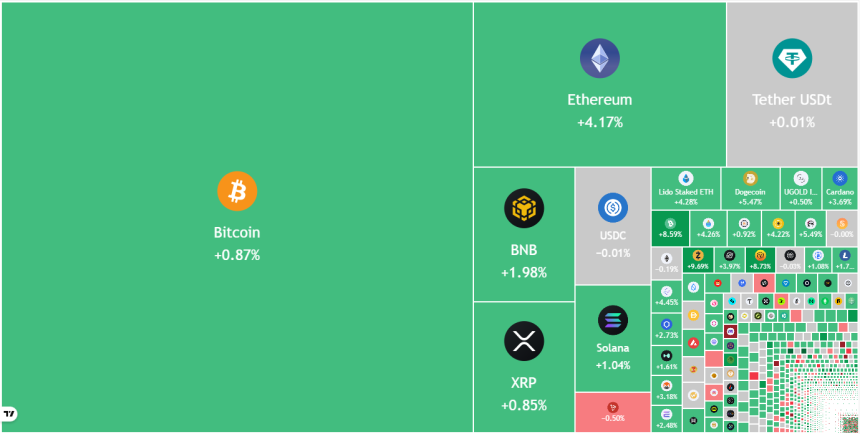Click the UGOLD tile icon
The width and height of the screenshot is (860, 434).
(x=800, y=178)
